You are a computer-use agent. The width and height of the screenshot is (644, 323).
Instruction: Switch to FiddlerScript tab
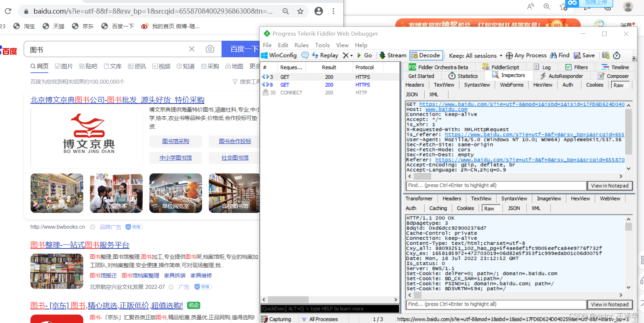pyautogui.click(x=501, y=67)
